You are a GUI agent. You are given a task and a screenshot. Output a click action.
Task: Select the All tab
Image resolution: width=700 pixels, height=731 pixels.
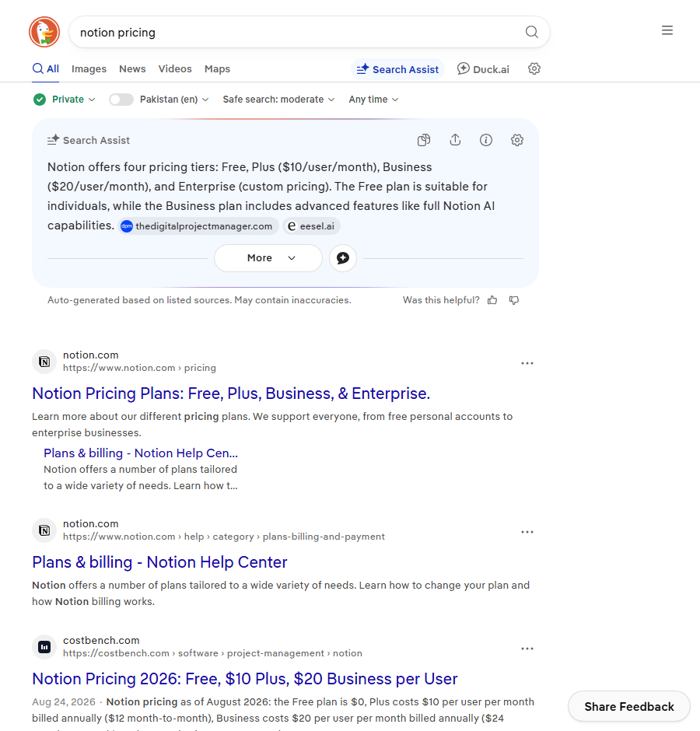(x=46, y=69)
